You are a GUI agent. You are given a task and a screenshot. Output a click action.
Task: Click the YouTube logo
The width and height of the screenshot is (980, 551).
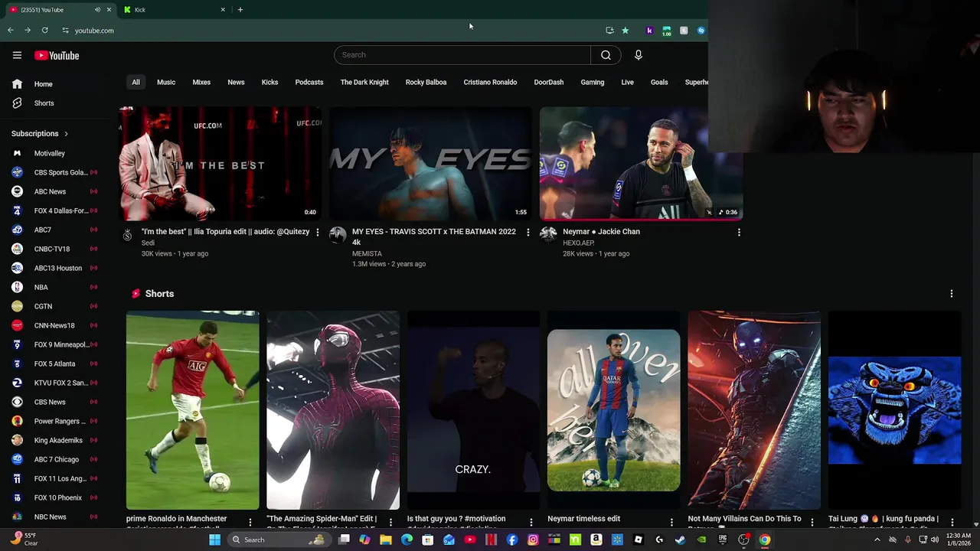pos(57,55)
